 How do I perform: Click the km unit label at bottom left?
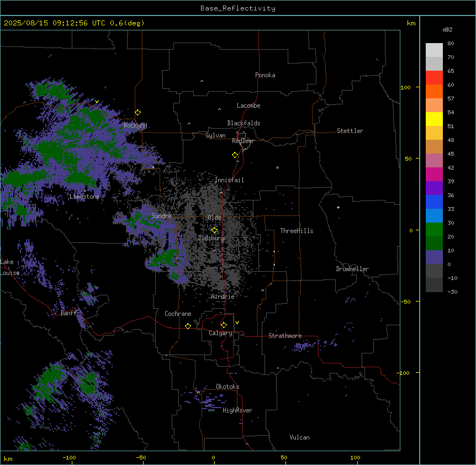8,458
